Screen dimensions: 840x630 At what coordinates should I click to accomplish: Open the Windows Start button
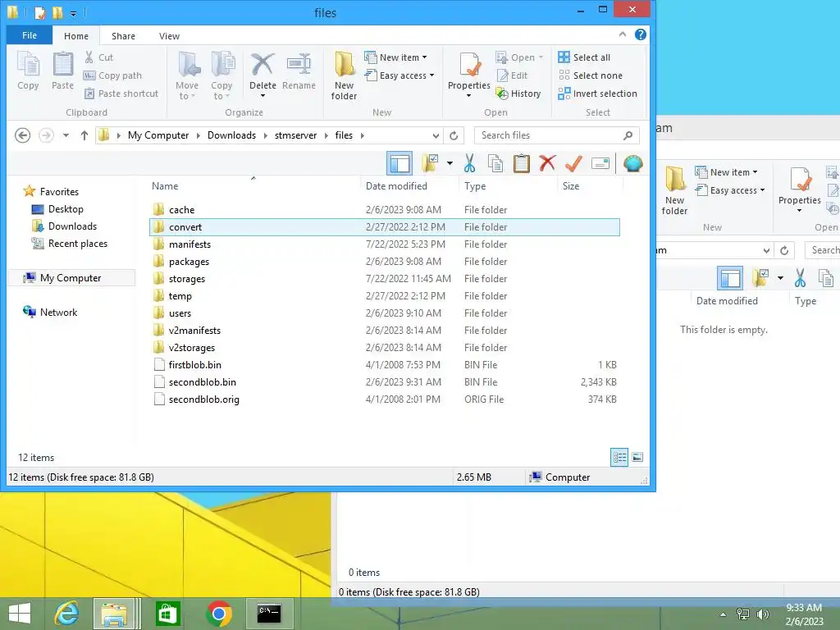pyautogui.click(x=20, y=614)
